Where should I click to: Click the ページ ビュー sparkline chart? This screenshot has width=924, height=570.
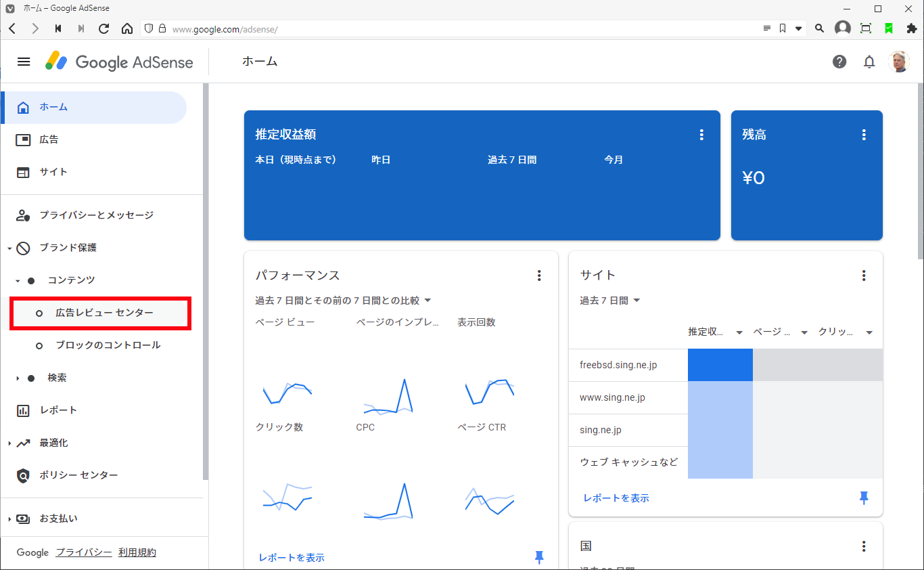(x=287, y=392)
